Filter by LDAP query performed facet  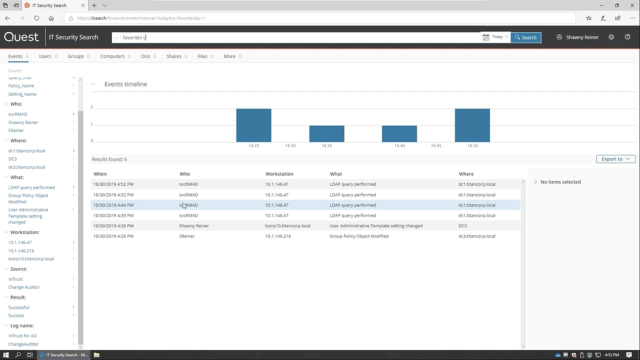(x=31, y=187)
